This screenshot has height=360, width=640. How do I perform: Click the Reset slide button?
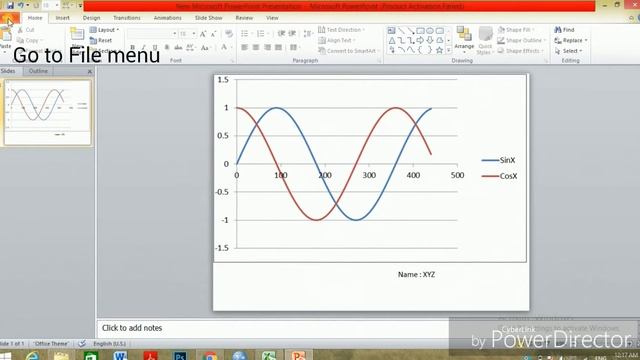(x=101, y=40)
